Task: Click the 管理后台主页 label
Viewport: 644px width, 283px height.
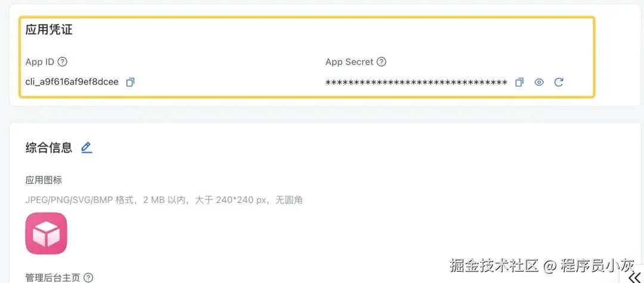Action: click(52, 278)
